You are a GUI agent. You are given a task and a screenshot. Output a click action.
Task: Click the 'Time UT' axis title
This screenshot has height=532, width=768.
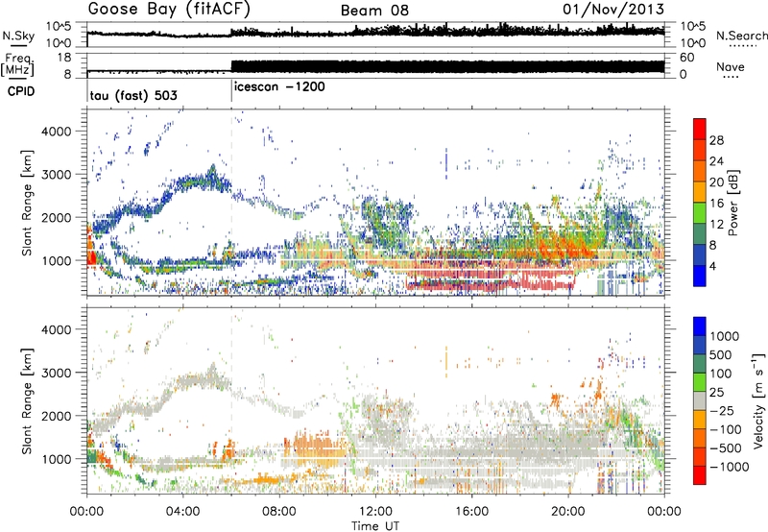pos(375,526)
